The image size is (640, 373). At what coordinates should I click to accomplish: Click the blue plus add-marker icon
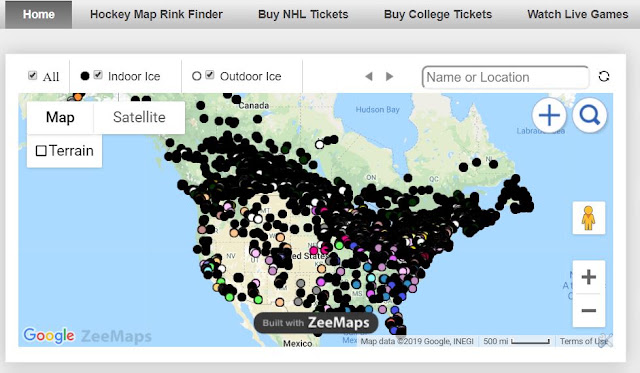coord(549,115)
